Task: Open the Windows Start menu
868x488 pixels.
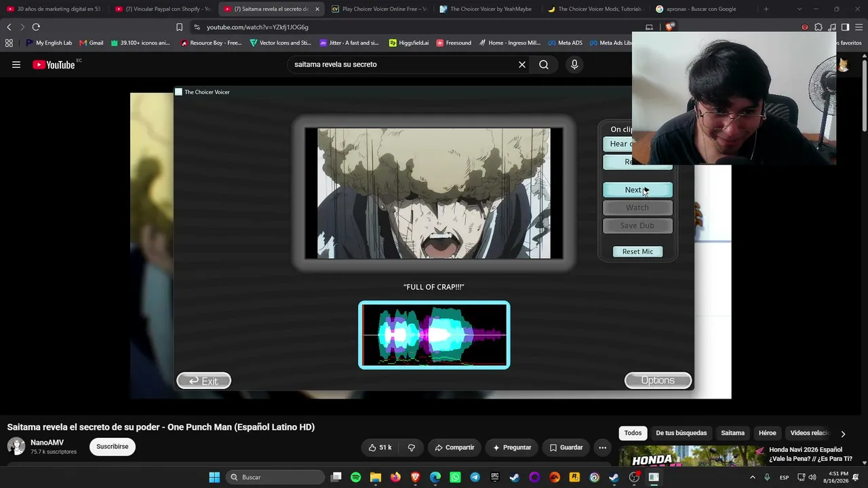Action: coord(214,477)
